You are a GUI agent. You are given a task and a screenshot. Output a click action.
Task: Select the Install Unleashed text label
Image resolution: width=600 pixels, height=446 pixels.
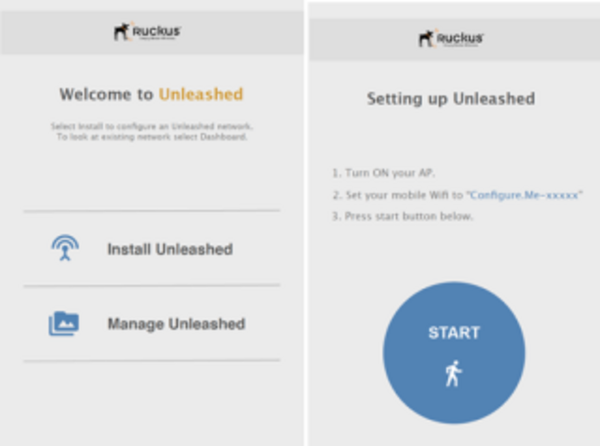(170, 249)
